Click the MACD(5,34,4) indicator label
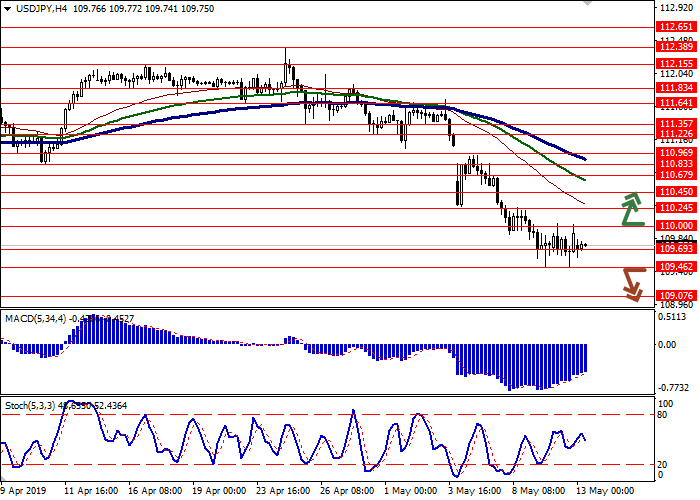 coord(36,318)
